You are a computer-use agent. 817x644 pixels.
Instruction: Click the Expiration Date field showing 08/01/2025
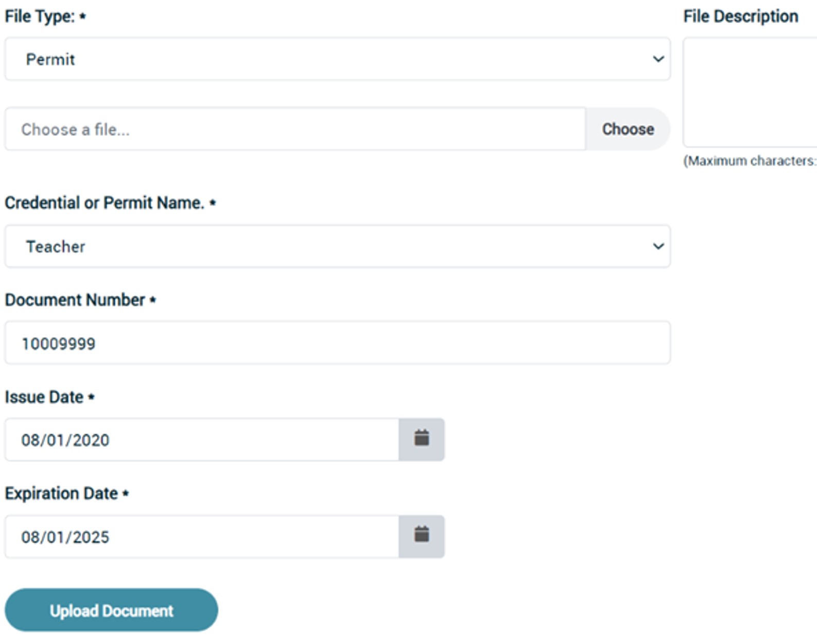coord(202,537)
